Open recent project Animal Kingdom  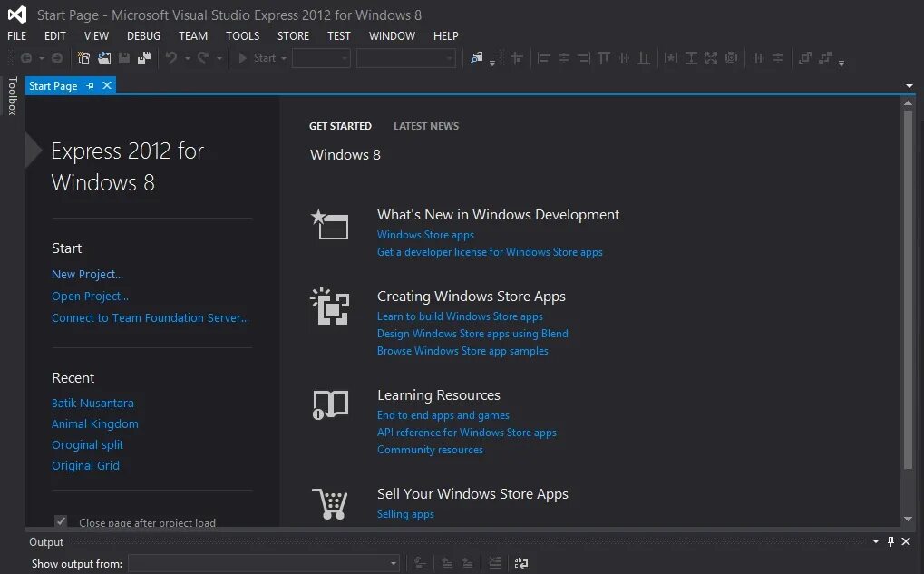click(95, 423)
